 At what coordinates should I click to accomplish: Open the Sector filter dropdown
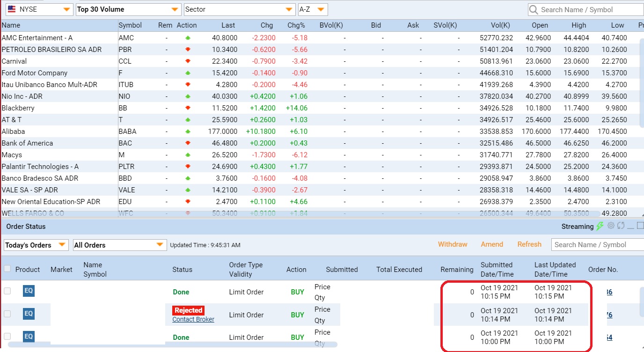coord(240,9)
